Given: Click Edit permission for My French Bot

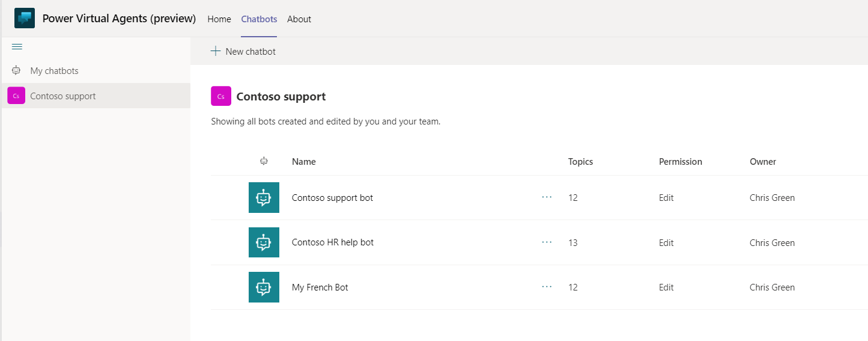Looking at the screenshot, I should (x=666, y=287).
